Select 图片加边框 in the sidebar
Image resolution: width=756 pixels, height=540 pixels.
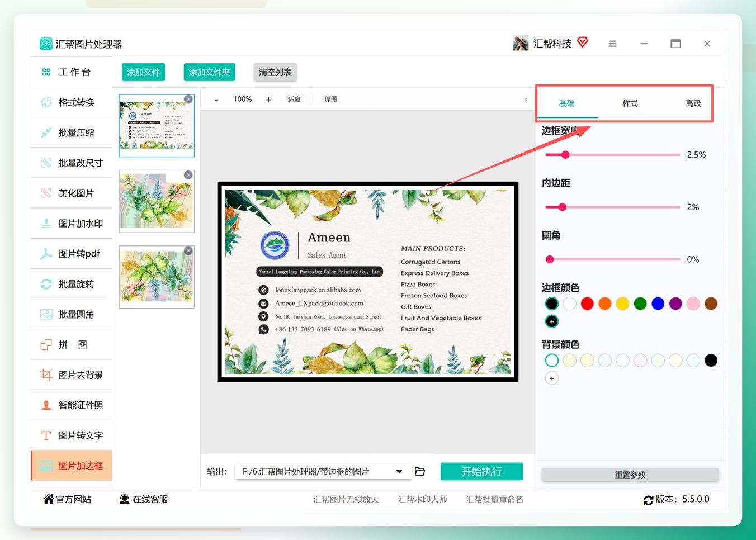[72, 466]
